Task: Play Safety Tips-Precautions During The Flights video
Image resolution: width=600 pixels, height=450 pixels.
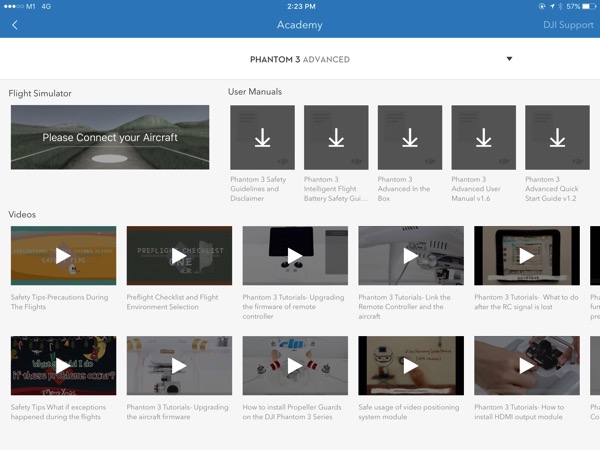Action: (64, 256)
